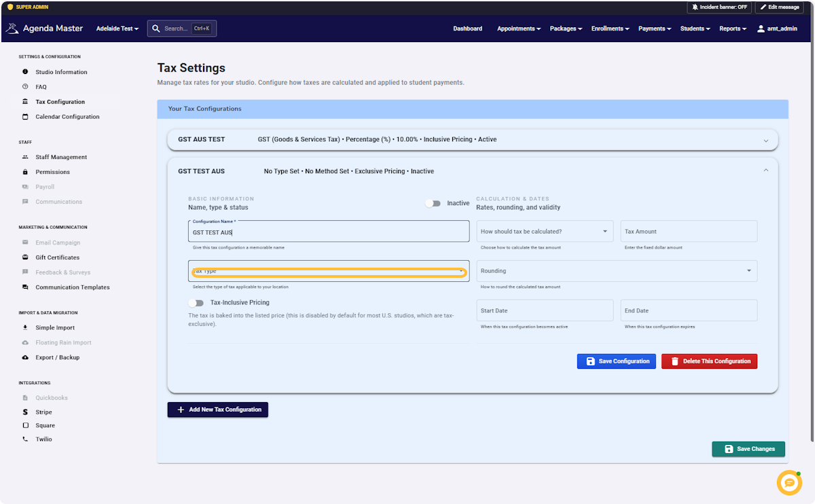This screenshot has width=815, height=504.
Task: Open the Rounding dropdown
Action: [617, 271]
